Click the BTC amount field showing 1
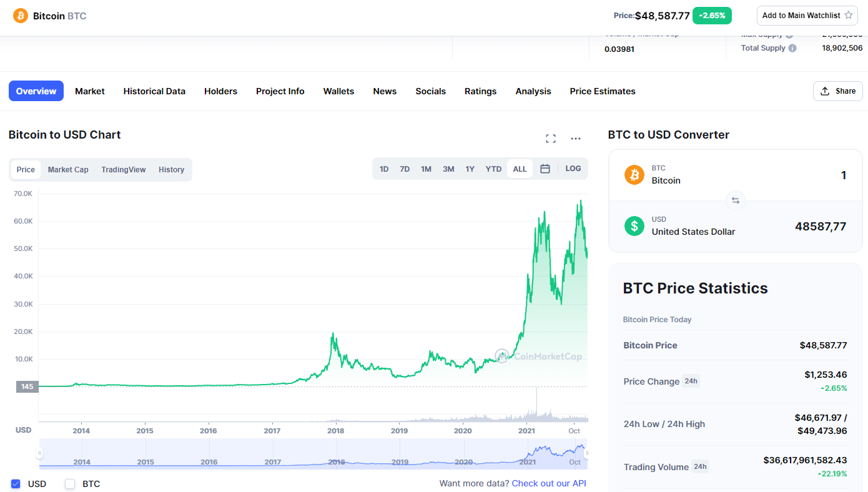The image size is (868, 492). click(844, 175)
